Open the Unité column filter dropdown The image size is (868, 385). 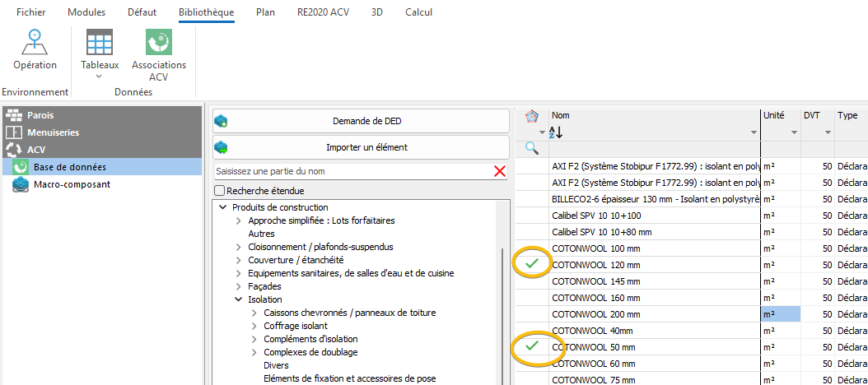795,132
